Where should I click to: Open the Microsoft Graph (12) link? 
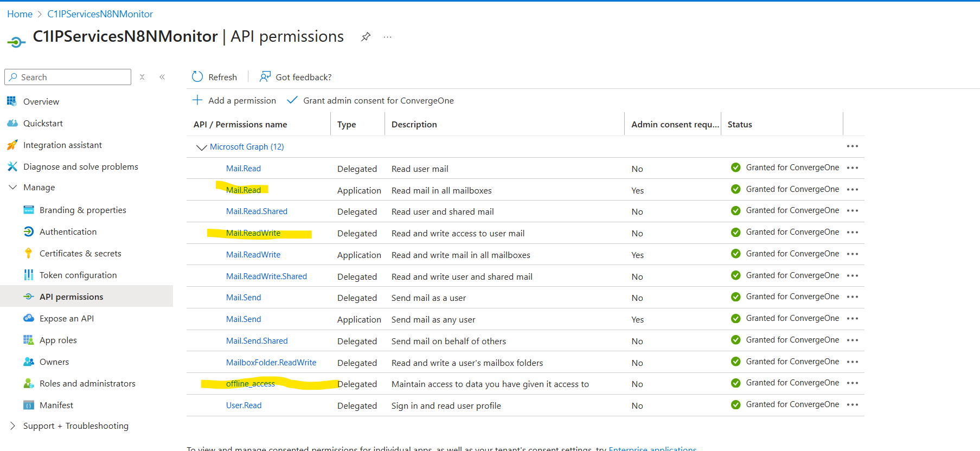click(x=247, y=146)
